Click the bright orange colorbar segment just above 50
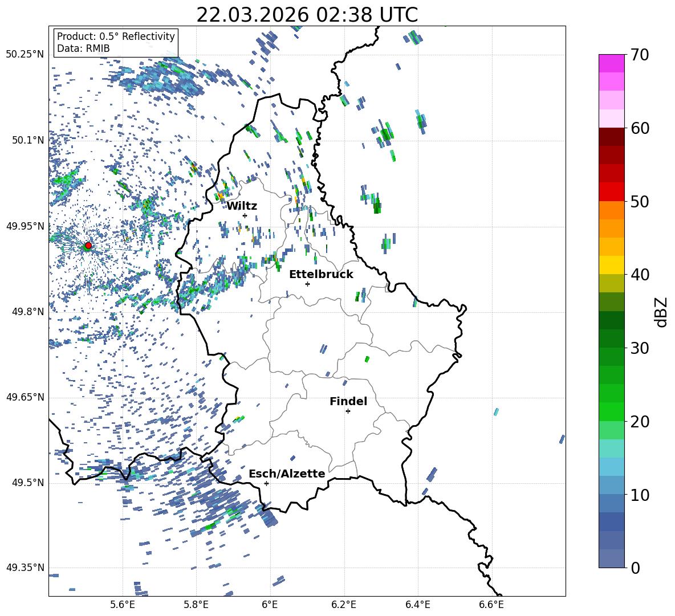The width and height of the screenshot is (675, 616). pyautogui.click(x=611, y=210)
